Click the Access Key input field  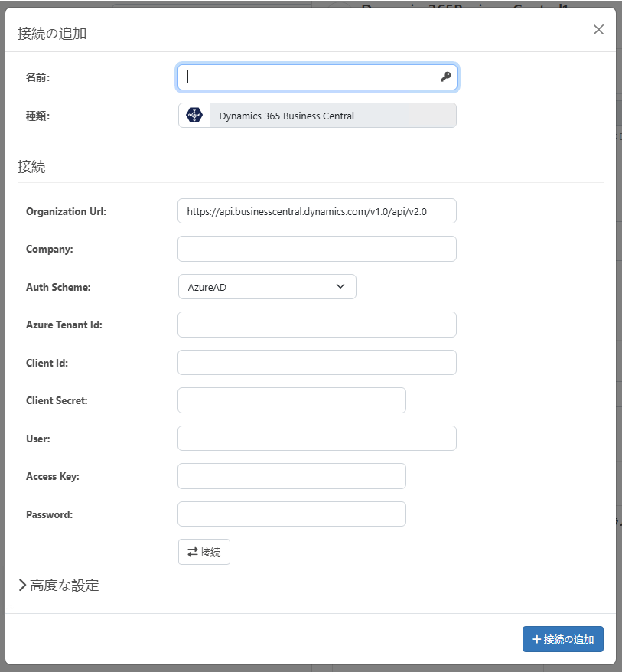click(x=291, y=476)
